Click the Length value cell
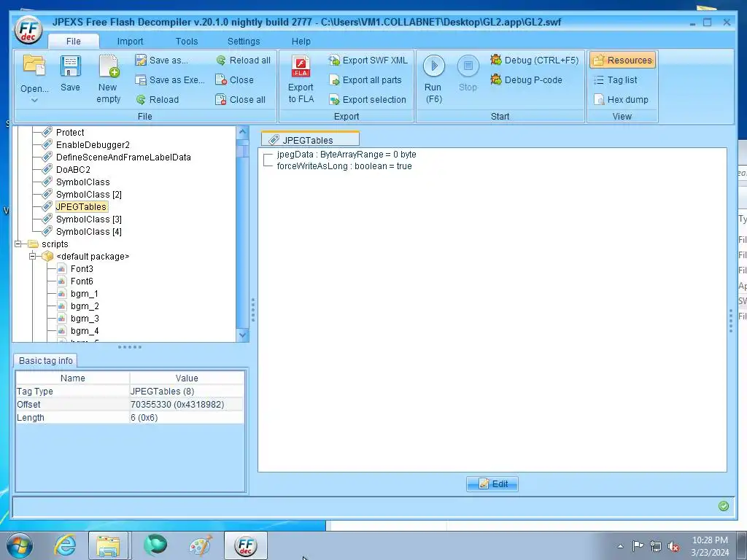 (187, 417)
